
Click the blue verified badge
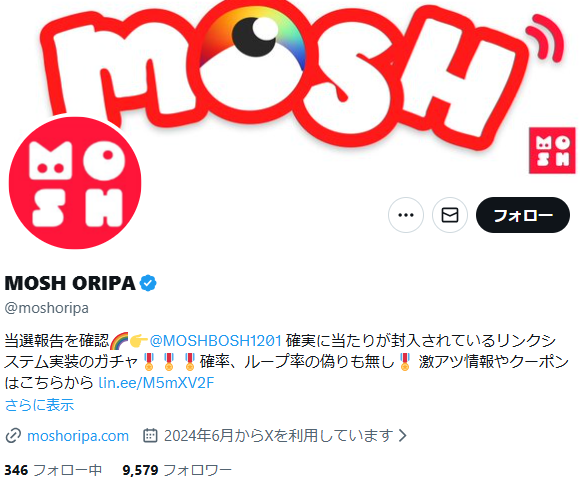pos(148,283)
